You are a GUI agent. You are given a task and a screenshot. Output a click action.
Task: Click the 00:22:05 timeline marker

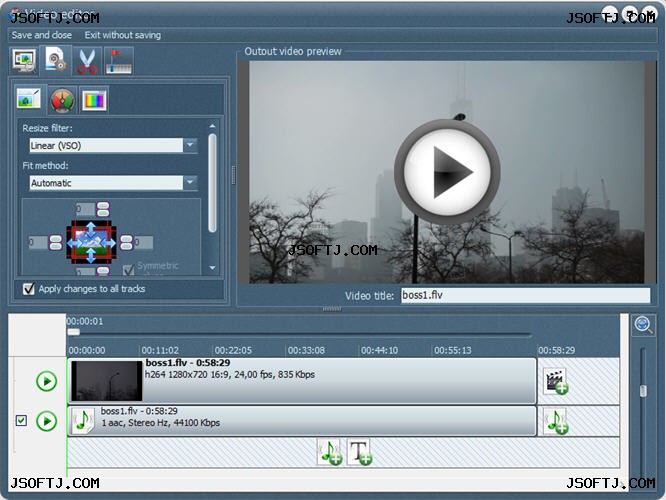[x=233, y=350]
